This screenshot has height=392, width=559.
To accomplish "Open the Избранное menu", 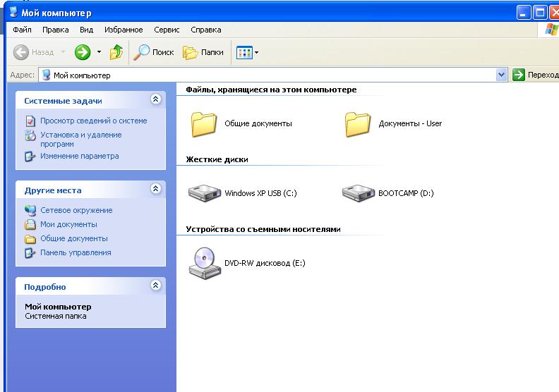I will [x=124, y=30].
